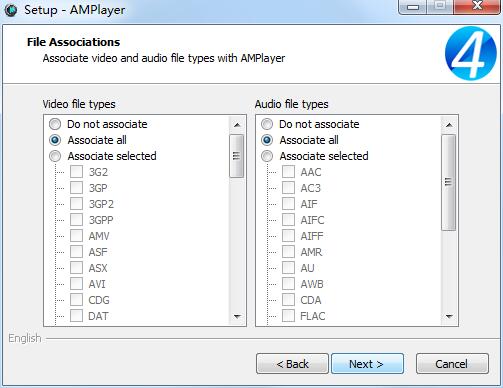Click audio list scroll down arrow
This screenshot has width=503, height=388.
[x=449, y=316]
